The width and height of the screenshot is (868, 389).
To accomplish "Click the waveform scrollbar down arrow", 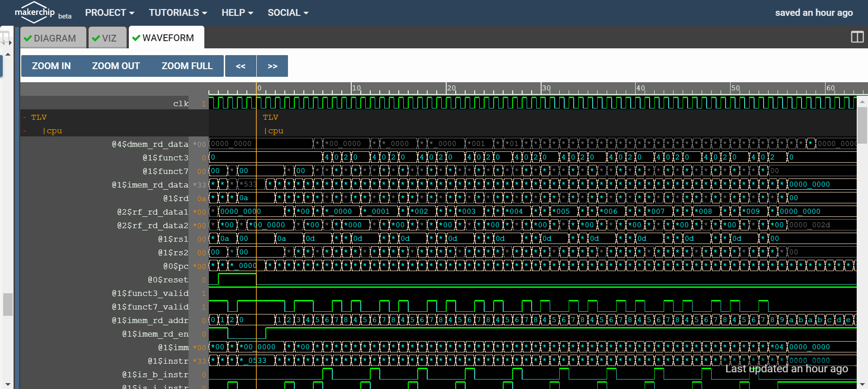I will 862,384.
